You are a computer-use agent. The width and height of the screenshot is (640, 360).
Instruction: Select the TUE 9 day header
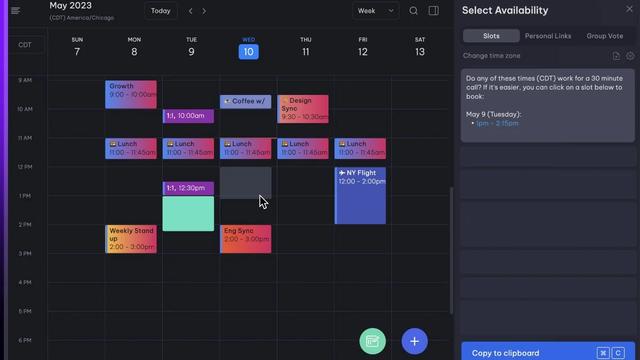pyautogui.click(x=191, y=47)
